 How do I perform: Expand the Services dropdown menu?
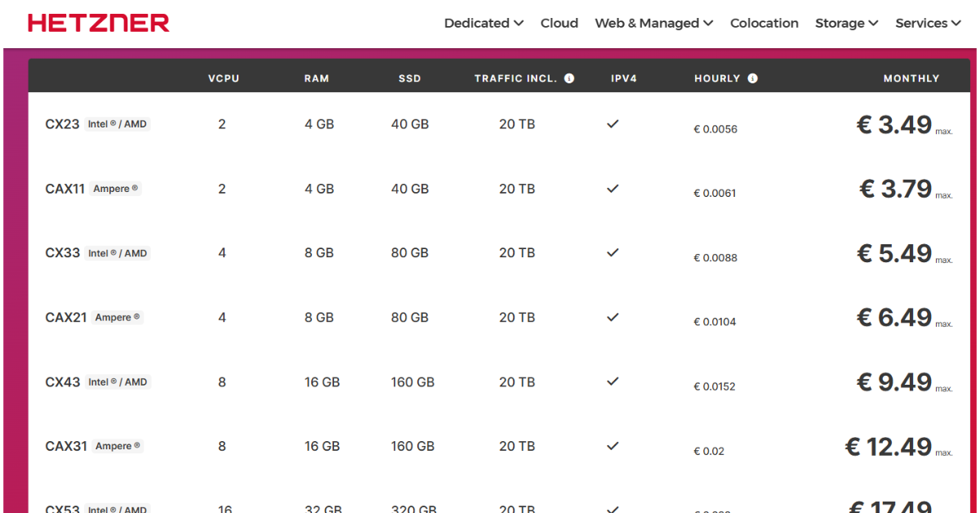pyautogui.click(x=928, y=23)
